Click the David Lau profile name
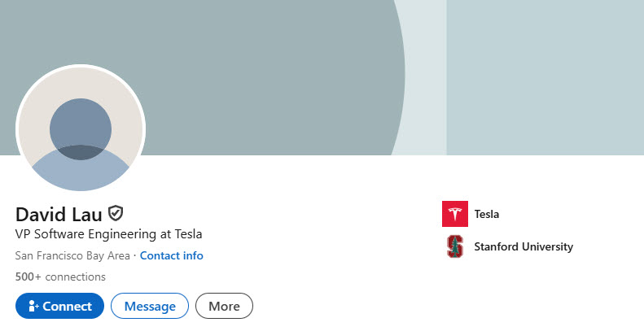 [59, 215]
